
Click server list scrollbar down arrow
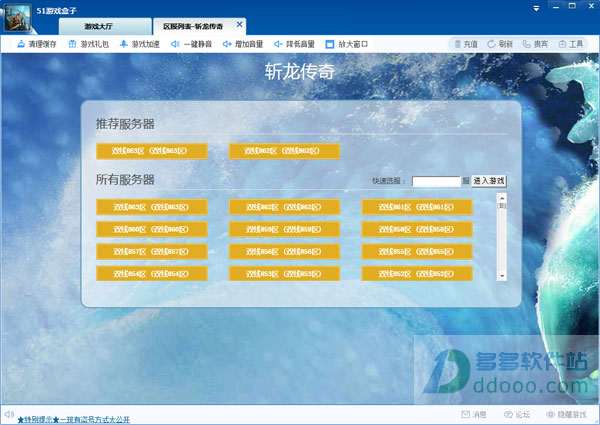click(502, 276)
